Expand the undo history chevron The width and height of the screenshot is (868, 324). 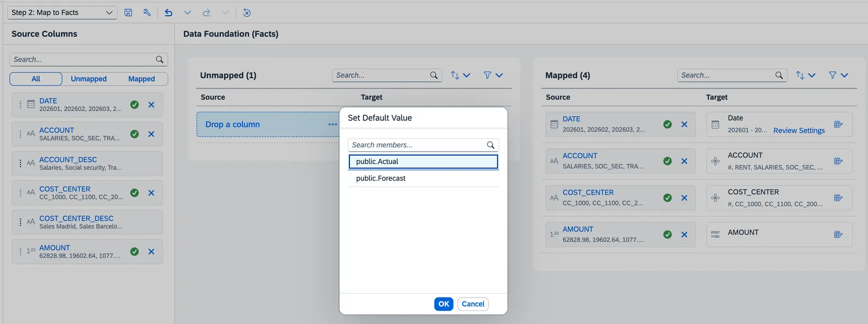point(187,12)
